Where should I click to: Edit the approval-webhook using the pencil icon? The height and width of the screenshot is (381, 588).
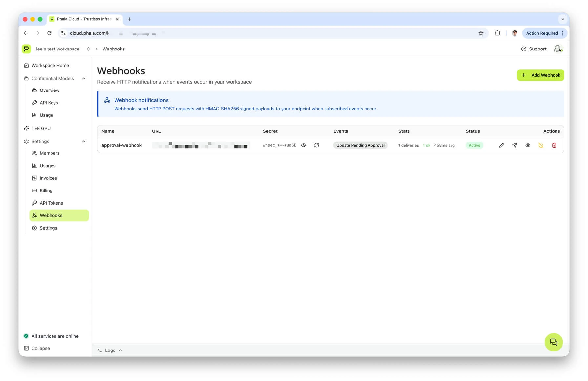tap(502, 145)
